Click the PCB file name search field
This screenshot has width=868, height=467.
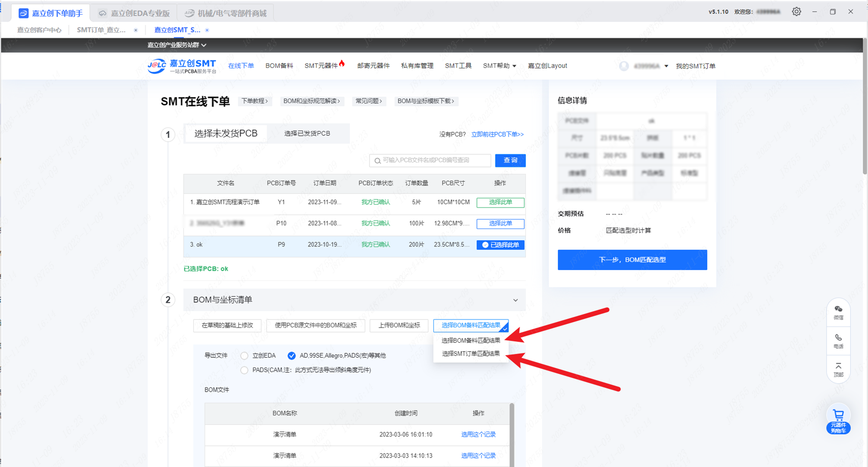pyautogui.click(x=432, y=161)
